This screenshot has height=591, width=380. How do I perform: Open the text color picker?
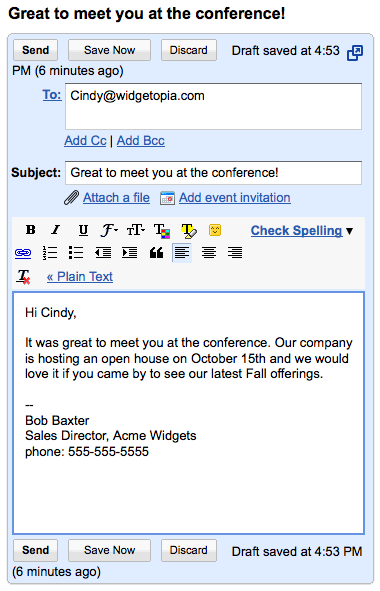(x=162, y=231)
